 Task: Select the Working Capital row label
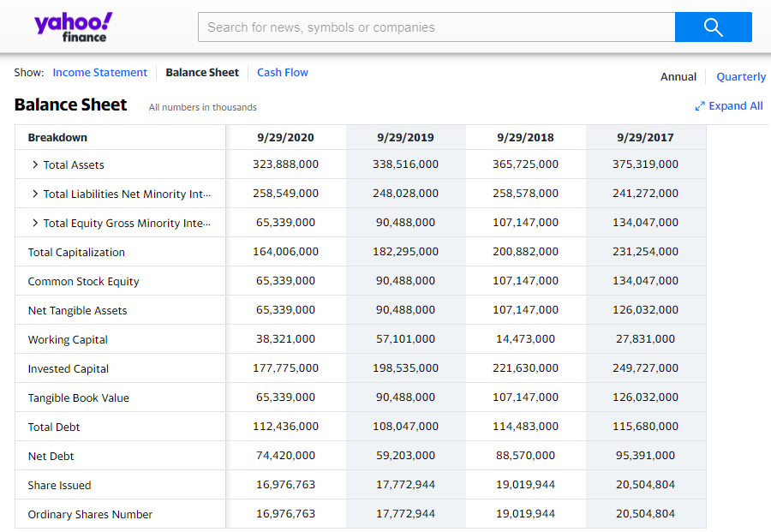pos(68,340)
